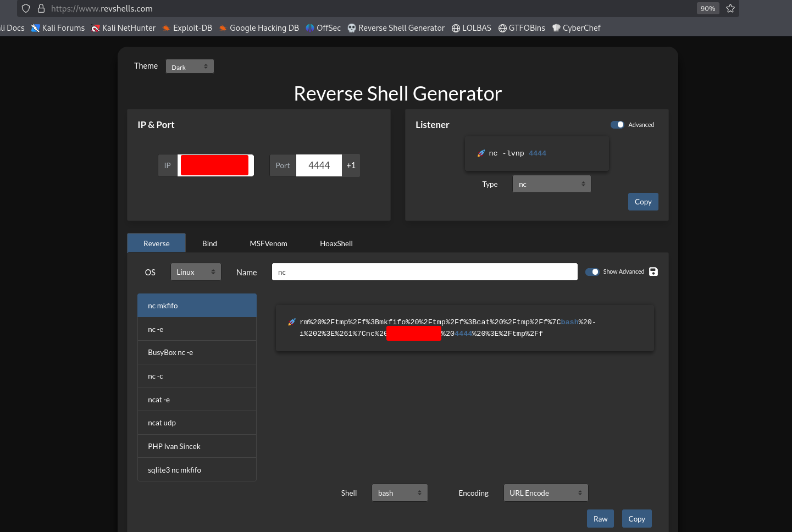
Task: Open the CyberChef bookmark
Action: pos(576,28)
